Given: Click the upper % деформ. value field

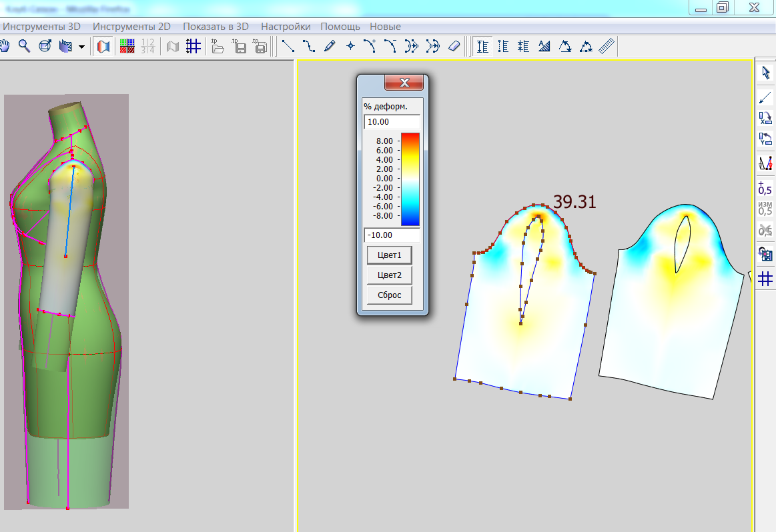Looking at the screenshot, I should point(392,123).
